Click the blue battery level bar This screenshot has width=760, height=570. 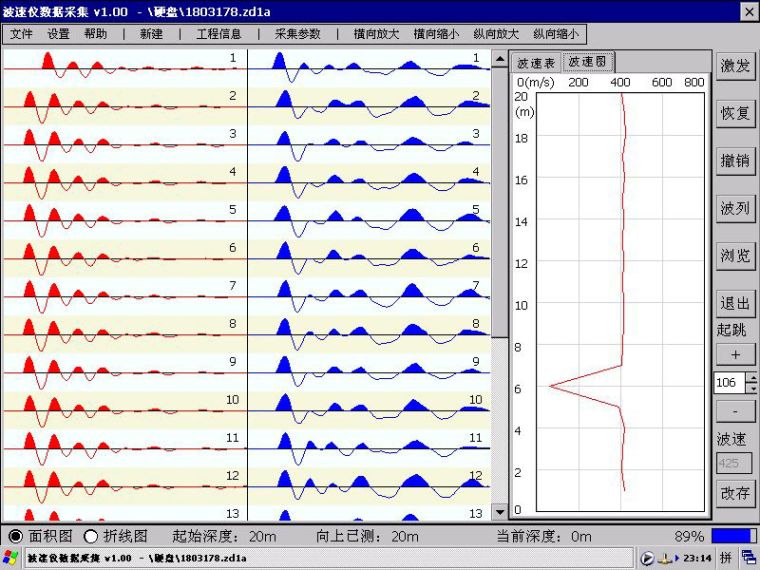click(x=733, y=536)
